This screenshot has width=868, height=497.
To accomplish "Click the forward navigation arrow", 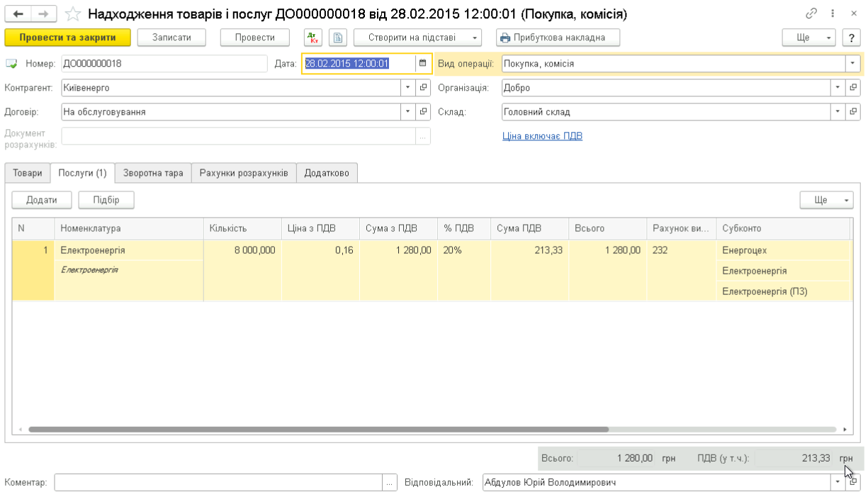I will (x=44, y=14).
